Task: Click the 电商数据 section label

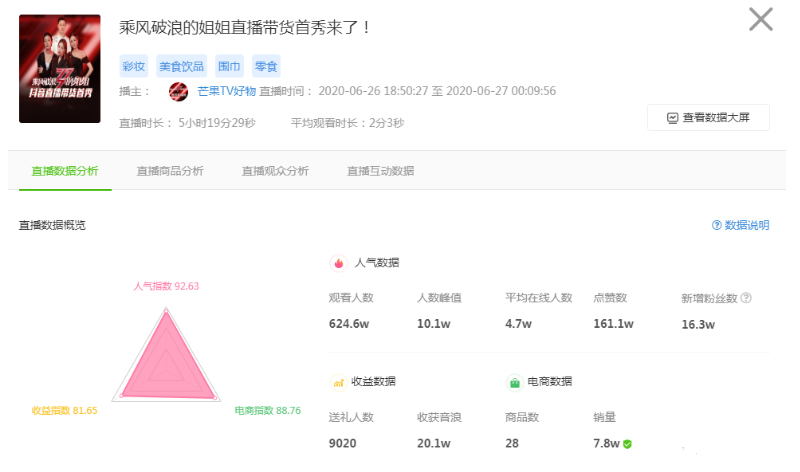Action: pos(549,382)
